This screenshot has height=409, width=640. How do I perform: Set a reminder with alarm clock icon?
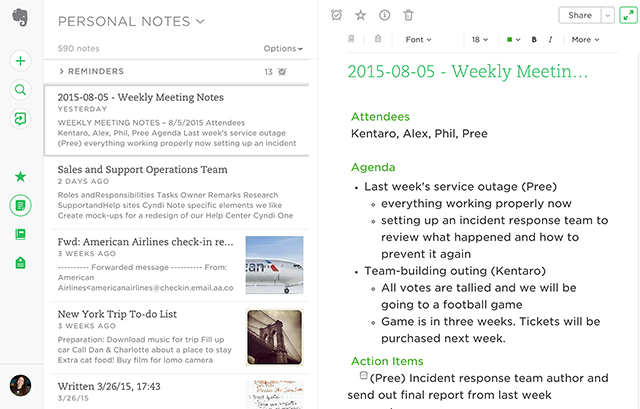[336, 15]
